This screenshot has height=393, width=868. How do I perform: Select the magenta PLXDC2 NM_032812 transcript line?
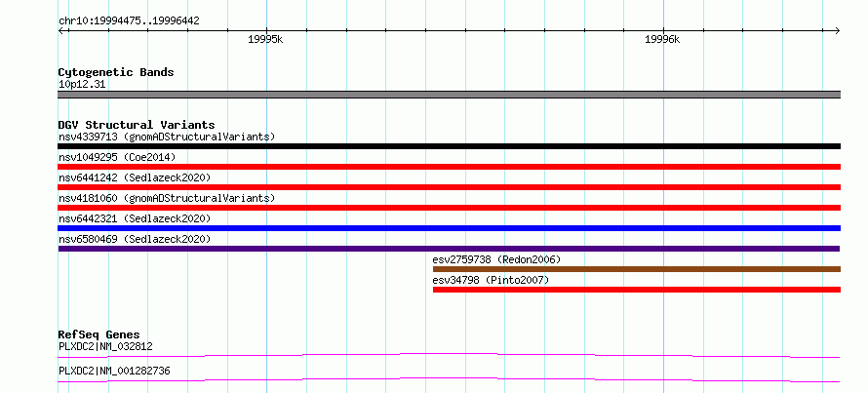pyautogui.click(x=450, y=355)
